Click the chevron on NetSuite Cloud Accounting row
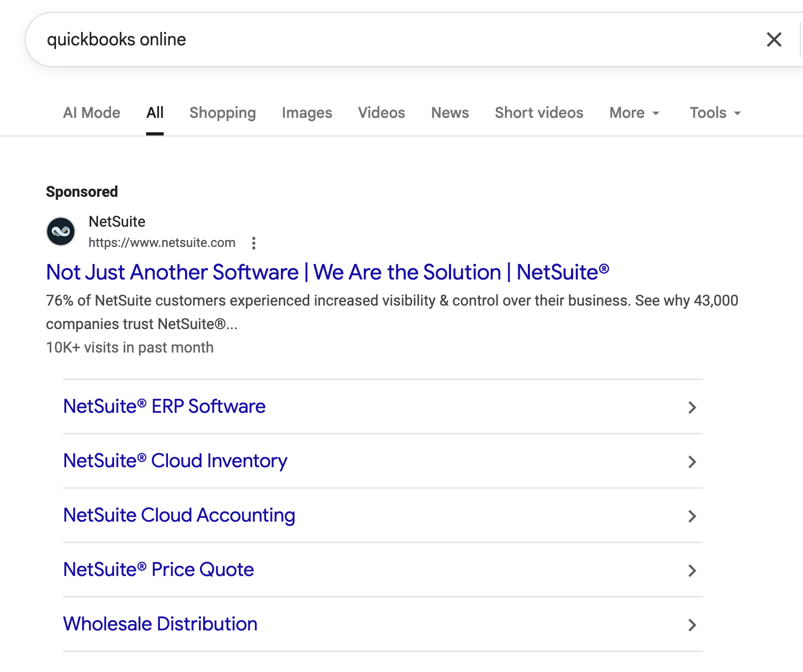Screen dimensions: 803x672 (x=692, y=516)
